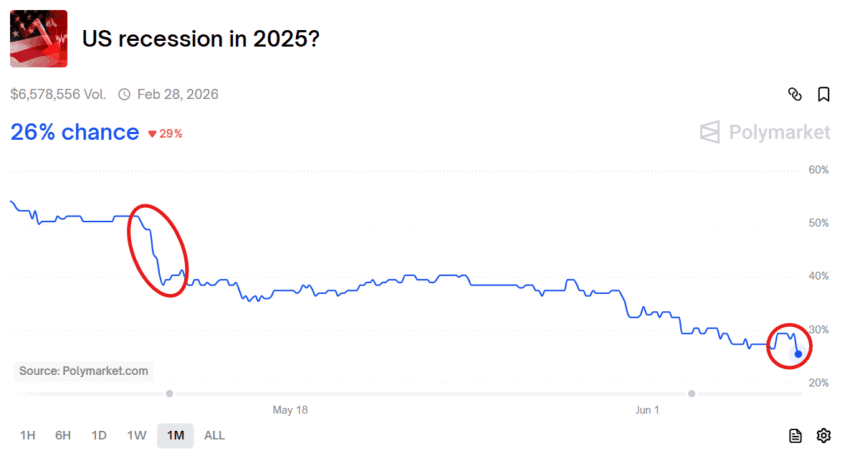Switch chart to the 1D range

(x=99, y=435)
